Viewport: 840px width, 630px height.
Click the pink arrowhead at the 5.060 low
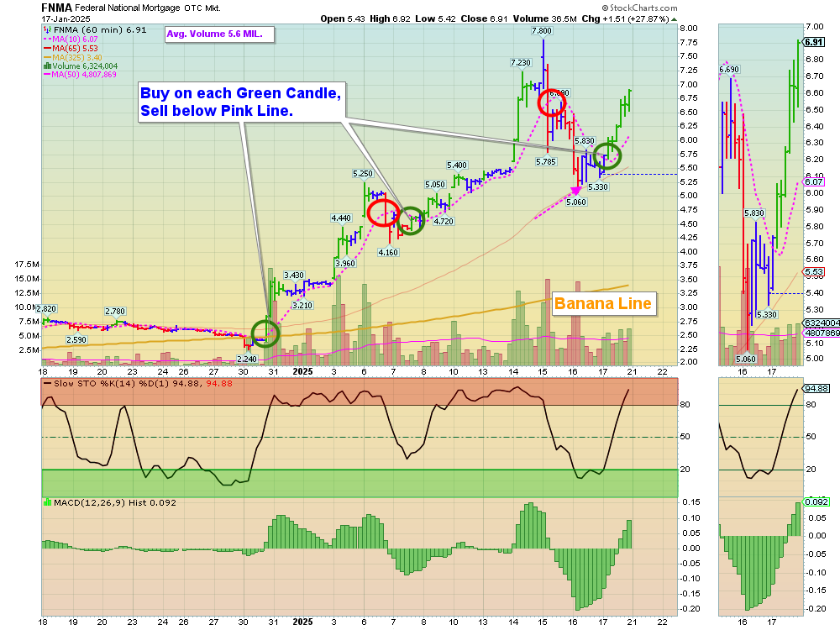pyautogui.click(x=576, y=190)
